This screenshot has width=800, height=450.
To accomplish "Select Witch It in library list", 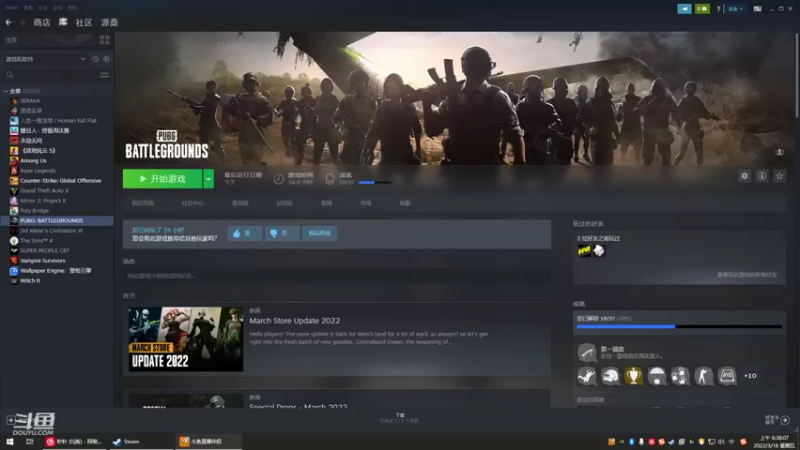I will click(x=30, y=281).
